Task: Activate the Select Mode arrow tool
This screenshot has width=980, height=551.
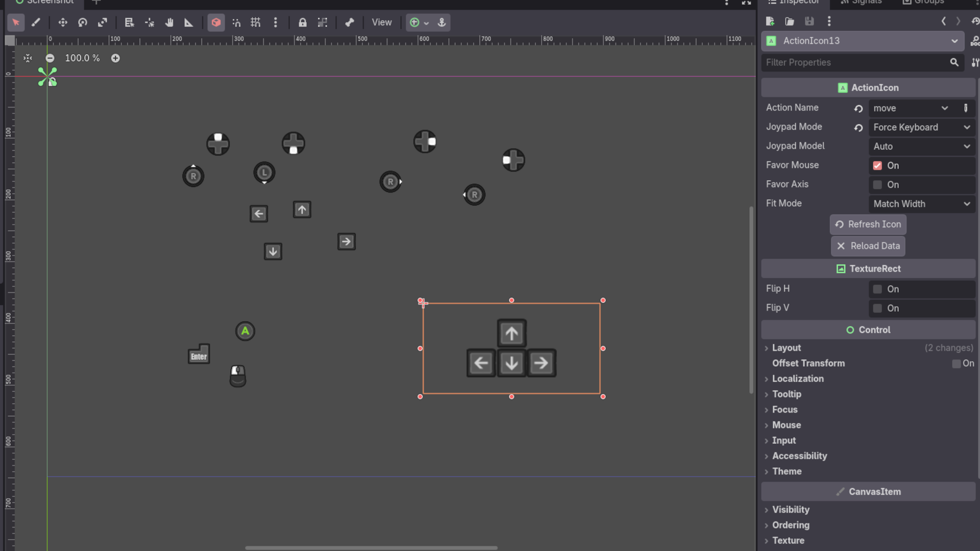Action: [16, 22]
